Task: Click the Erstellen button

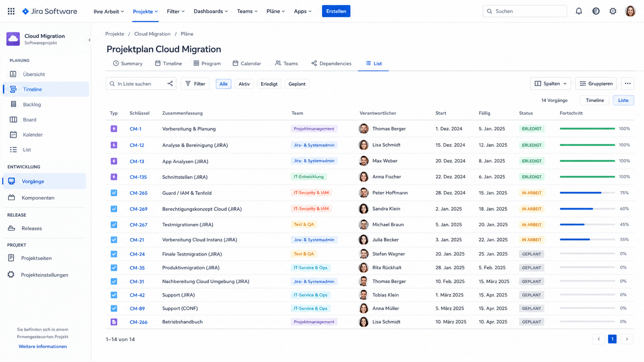Action: pyautogui.click(x=336, y=11)
